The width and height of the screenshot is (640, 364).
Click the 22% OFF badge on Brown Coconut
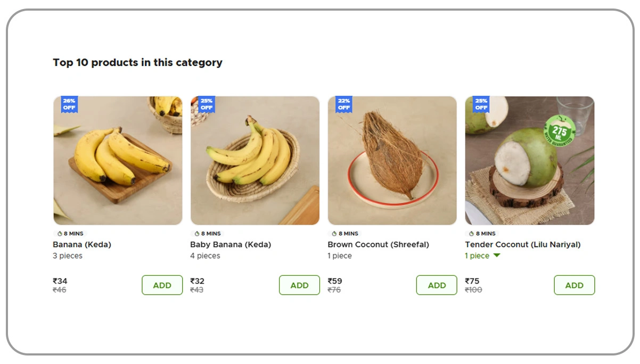(x=343, y=104)
